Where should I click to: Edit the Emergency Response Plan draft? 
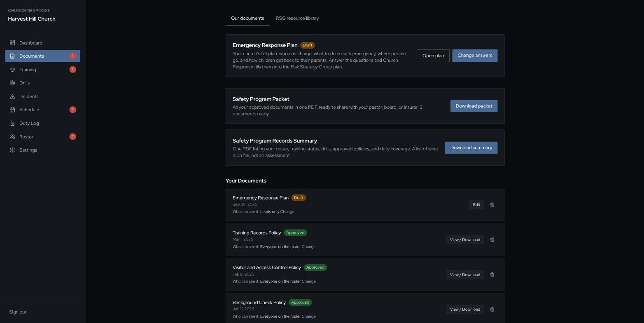tap(476, 205)
